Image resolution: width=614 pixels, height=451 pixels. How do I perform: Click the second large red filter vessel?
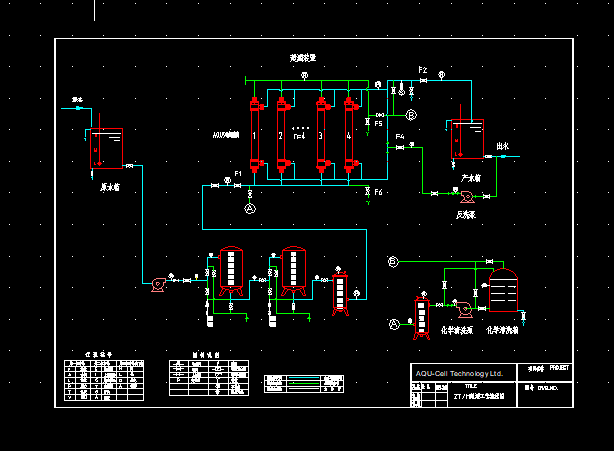click(294, 271)
